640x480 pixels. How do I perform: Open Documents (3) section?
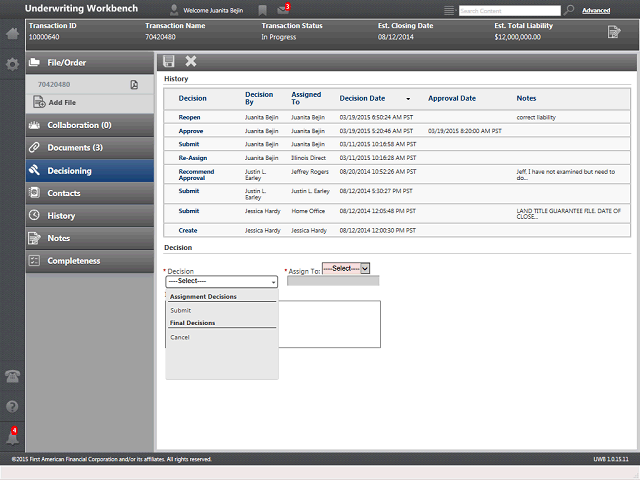90,148
